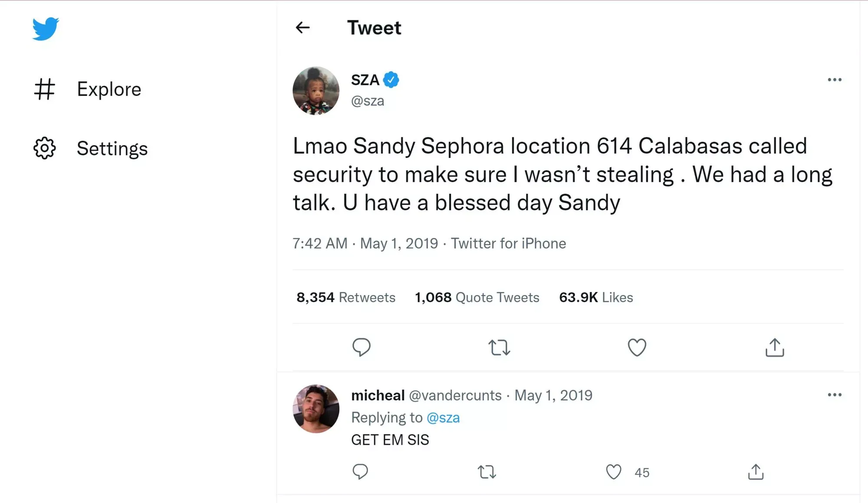Like micheal's GET EM SIS reply
This screenshot has height=503, width=868.
613,472
